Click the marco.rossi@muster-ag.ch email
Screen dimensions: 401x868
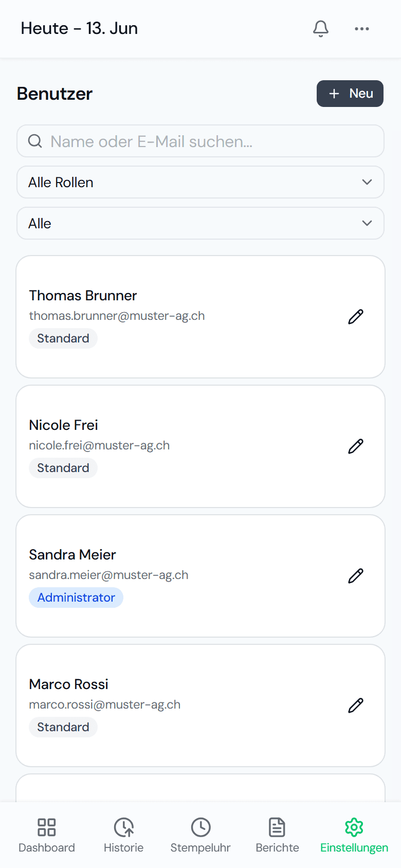[105, 704]
